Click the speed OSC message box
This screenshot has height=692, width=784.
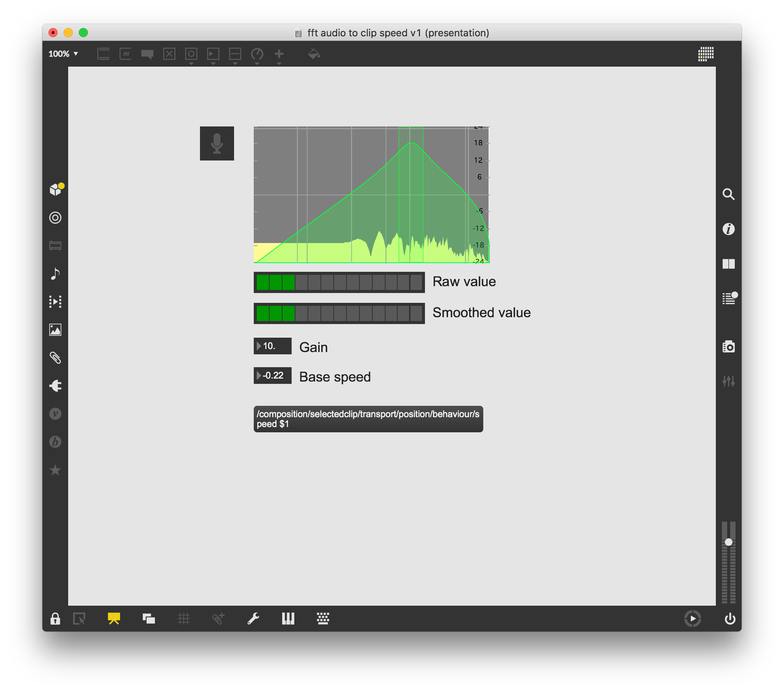[368, 419]
